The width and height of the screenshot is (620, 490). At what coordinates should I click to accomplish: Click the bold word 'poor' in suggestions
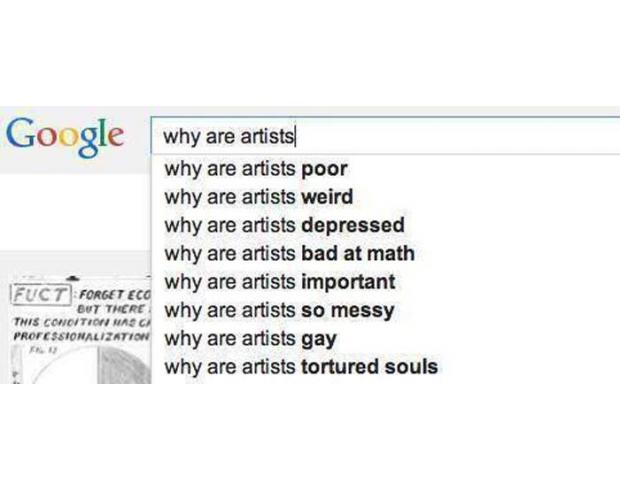(324, 169)
